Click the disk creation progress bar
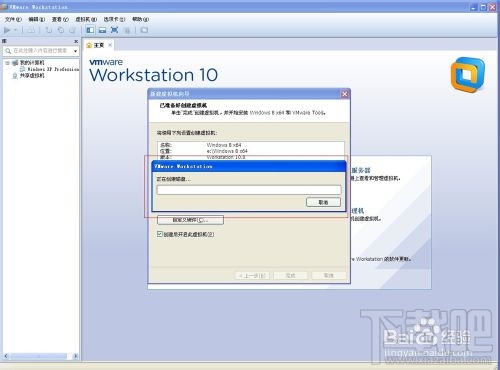This screenshot has height=370, width=500. click(249, 190)
